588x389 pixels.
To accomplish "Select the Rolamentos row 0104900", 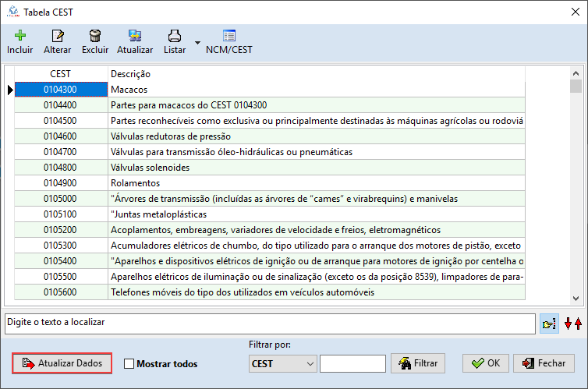I will point(316,182).
